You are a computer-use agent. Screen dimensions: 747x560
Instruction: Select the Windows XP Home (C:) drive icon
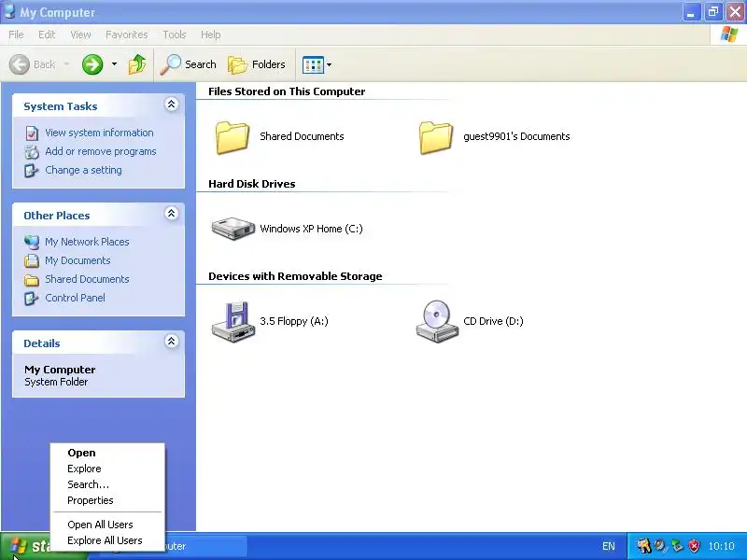click(x=233, y=229)
